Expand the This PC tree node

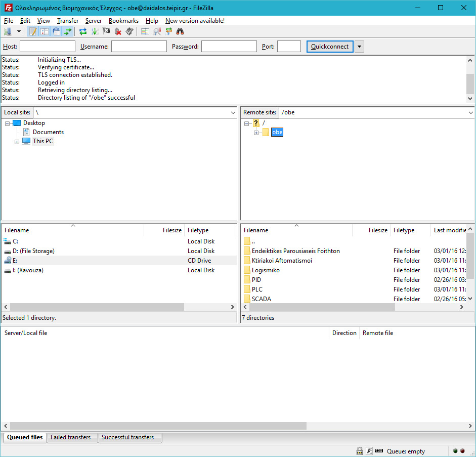(x=17, y=142)
